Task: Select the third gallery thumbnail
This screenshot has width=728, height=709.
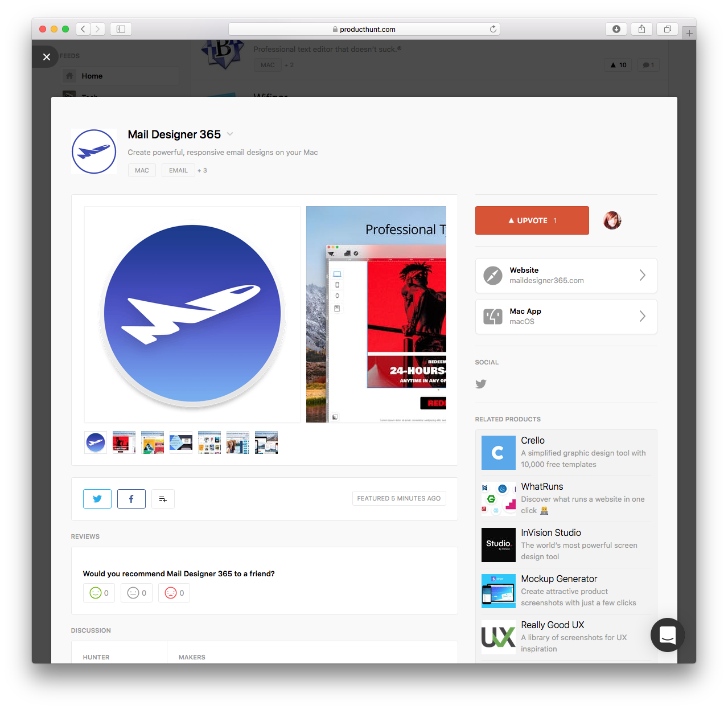Action: click(153, 442)
